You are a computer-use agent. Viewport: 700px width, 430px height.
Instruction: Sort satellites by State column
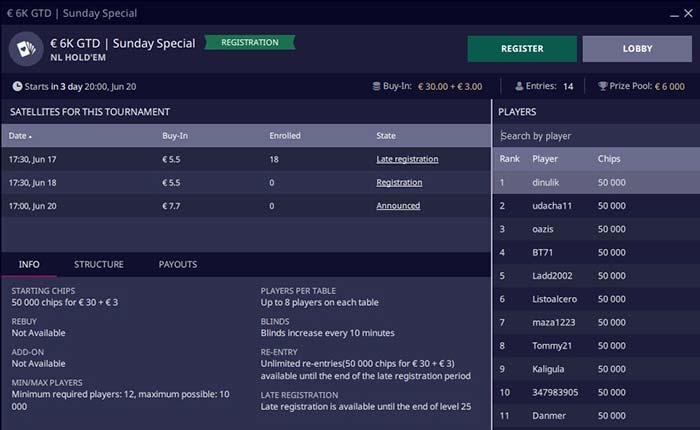(x=386, y=136)
